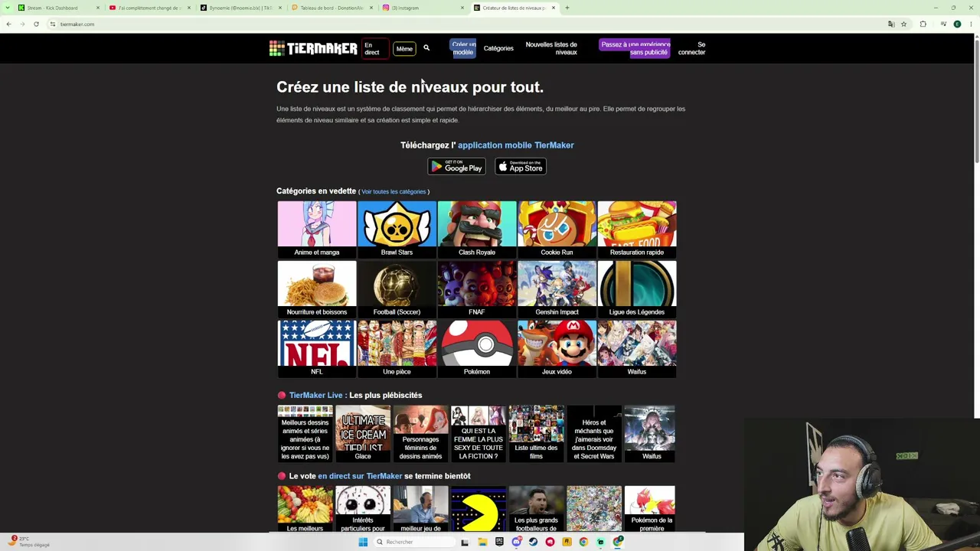The width and height of the screenshot is (980, 551).
Task: Open the Clash Royale category
Action: click(x=477, y=230)
